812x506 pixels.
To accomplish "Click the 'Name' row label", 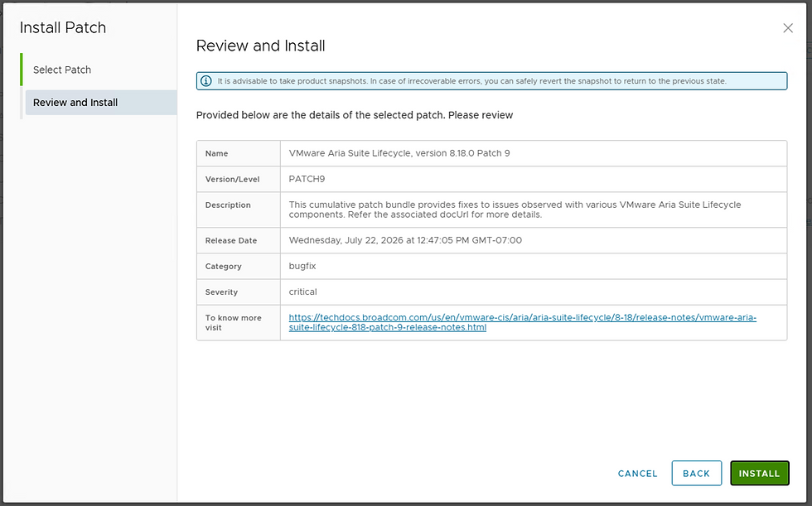I will 216,154.
